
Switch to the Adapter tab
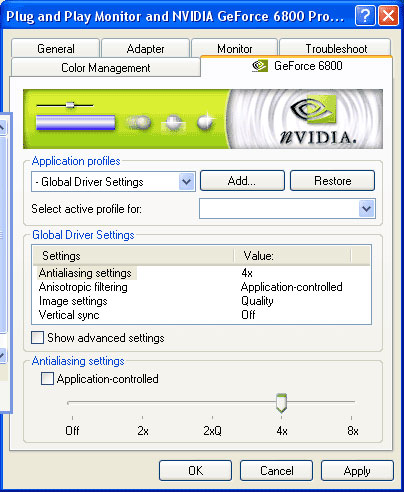(145, 49)
